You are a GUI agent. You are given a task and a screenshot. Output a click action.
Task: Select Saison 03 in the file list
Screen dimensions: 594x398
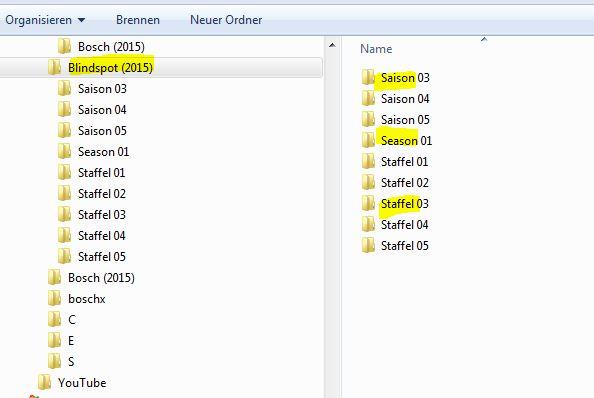point(405,78)
